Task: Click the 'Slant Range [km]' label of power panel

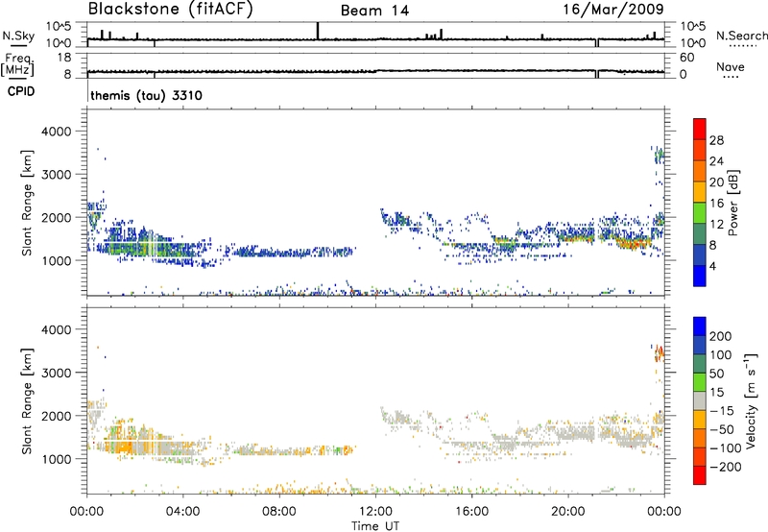Action: click(27, 203)
